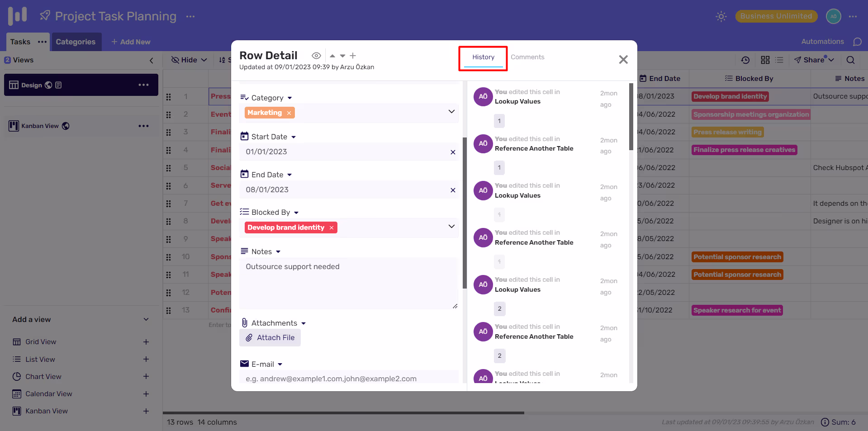Open project title options three dots

[x=190, y=16]
